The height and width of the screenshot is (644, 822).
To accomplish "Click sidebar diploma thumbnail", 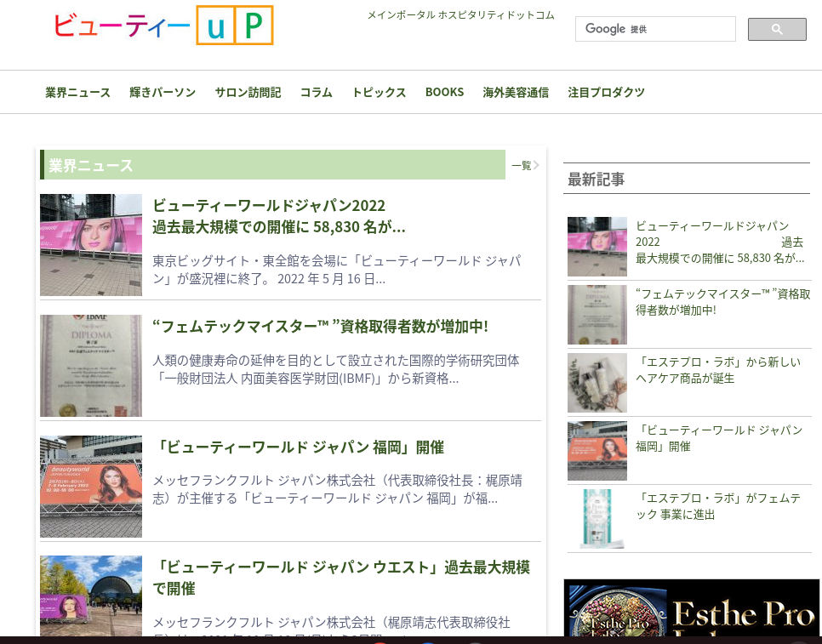I will 597,315.
